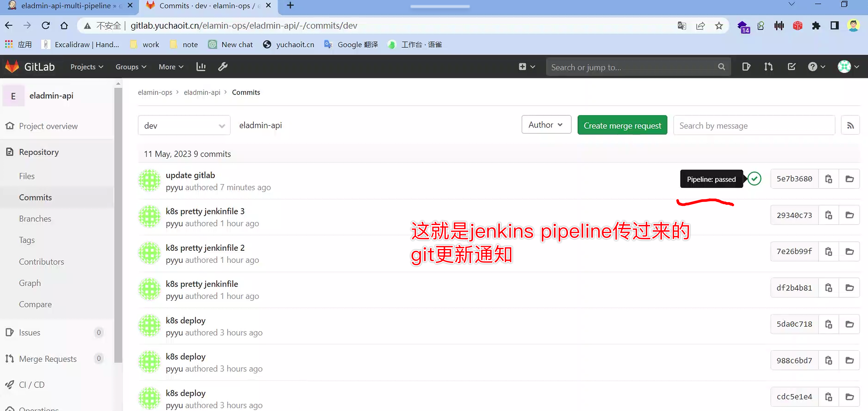Open the Help menu dropdown
868x411 pixels.
pos(816,67)
